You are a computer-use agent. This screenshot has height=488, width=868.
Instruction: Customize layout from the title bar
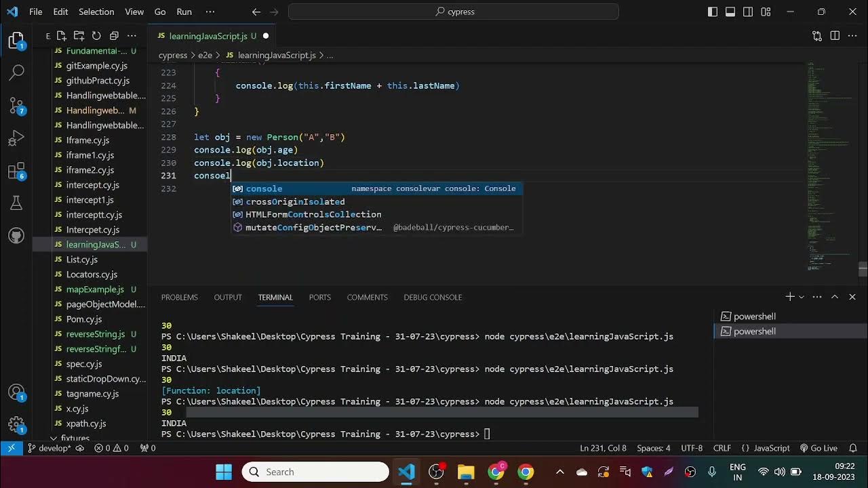[766, 12]
